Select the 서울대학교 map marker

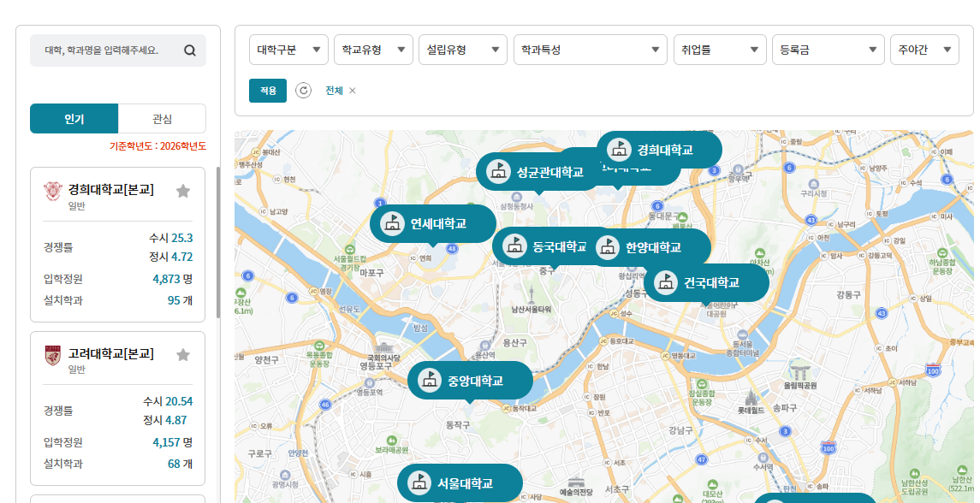(460, 482)
